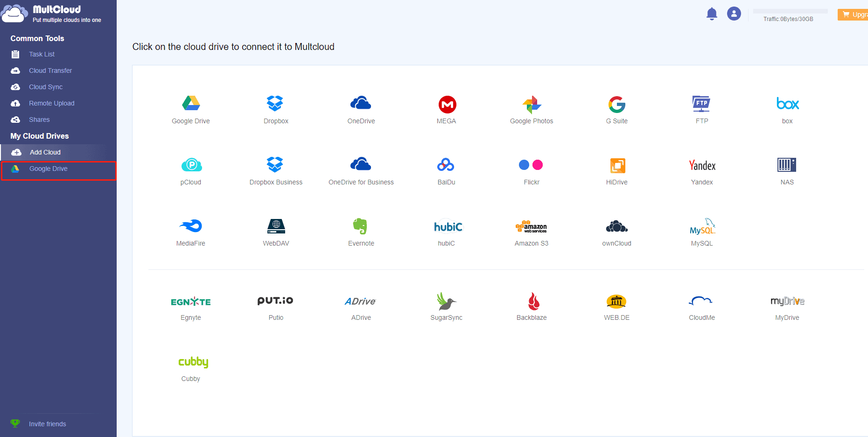This screenshot has height=437, width=868.
Task: Choose the NAS storage icon
Action: [787, 165]
